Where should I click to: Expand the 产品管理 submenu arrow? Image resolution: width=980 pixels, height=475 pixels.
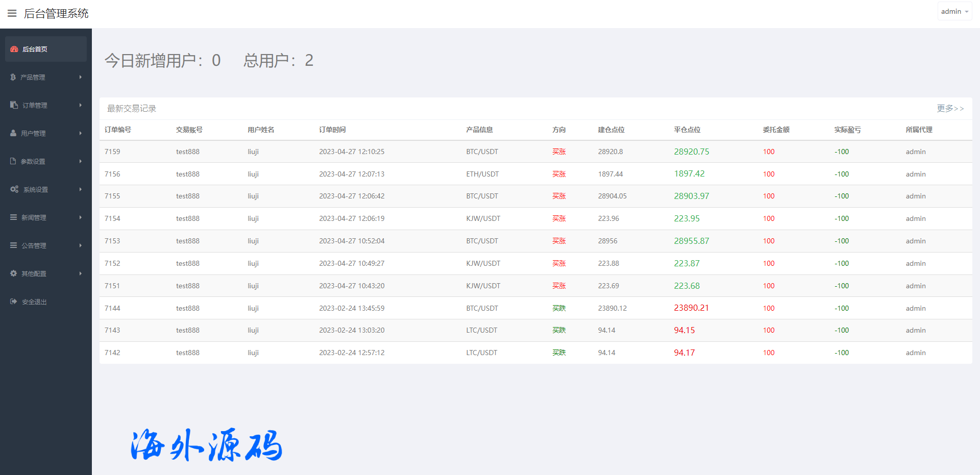tap(80, 77)
